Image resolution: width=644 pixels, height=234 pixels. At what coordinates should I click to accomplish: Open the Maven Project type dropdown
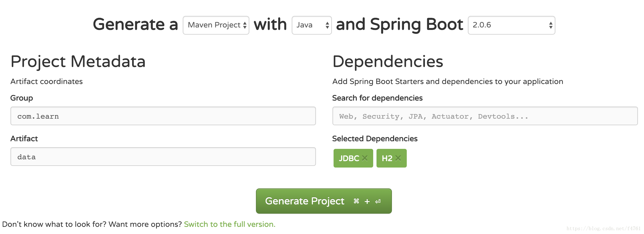(x=216, y=25)
